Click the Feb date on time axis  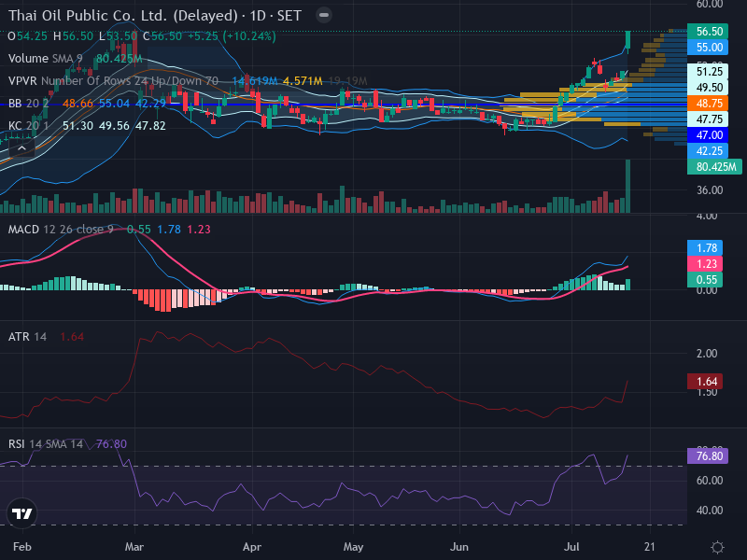[x=21, y=547]
